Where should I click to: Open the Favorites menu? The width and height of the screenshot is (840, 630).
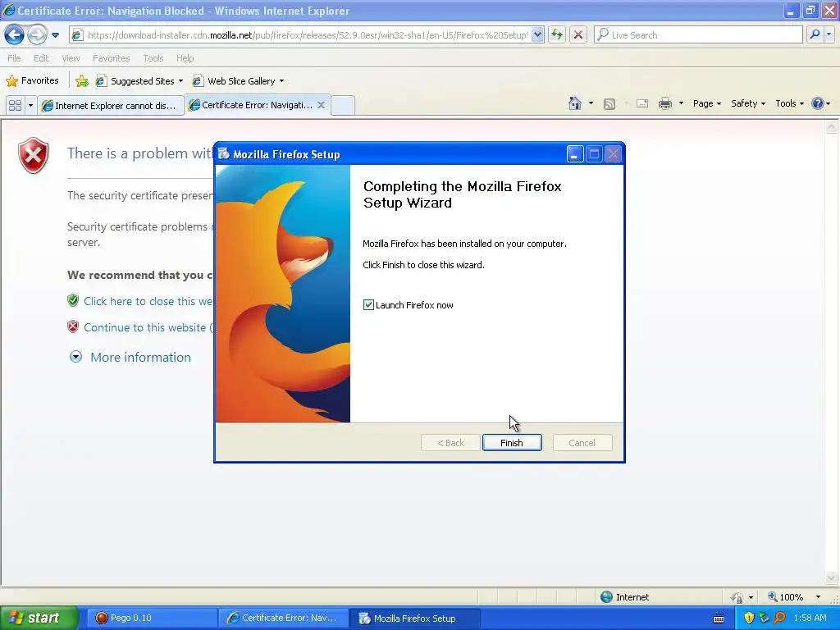tap(111, 58)
